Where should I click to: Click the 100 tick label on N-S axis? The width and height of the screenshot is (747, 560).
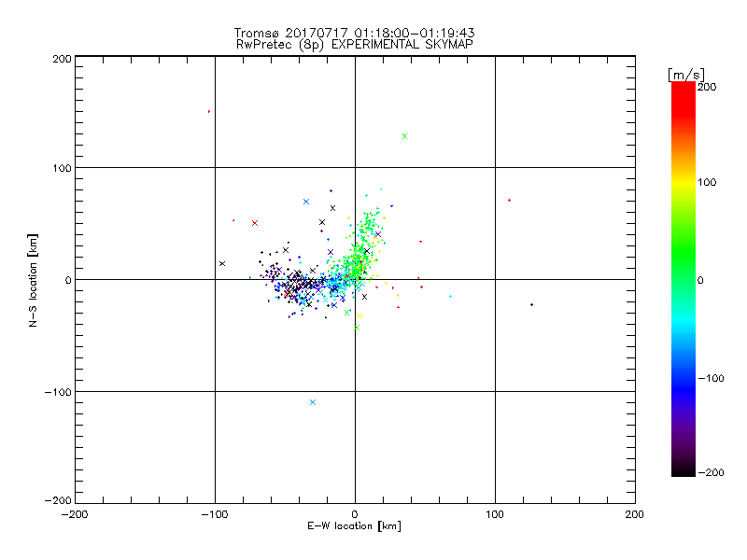pos(62,168)
